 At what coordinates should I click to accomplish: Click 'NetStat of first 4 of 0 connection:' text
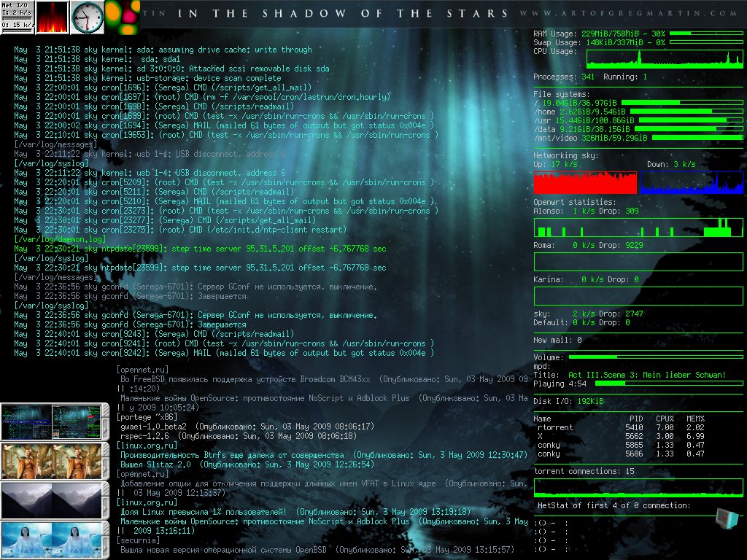[614, 505]
